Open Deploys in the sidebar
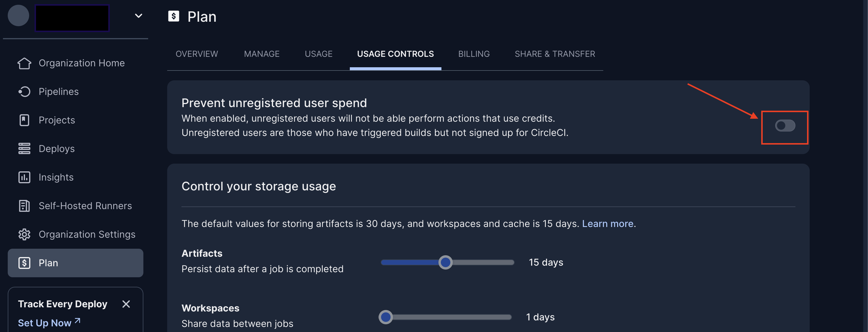This screenshot has height=332, width=868. click(x=76, y=149)
